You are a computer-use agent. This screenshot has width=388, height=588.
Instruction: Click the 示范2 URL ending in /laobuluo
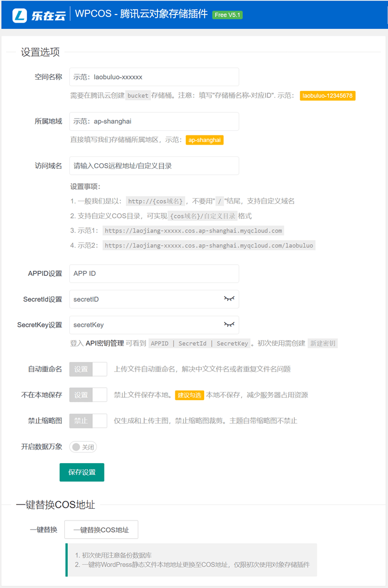(209, 246)
